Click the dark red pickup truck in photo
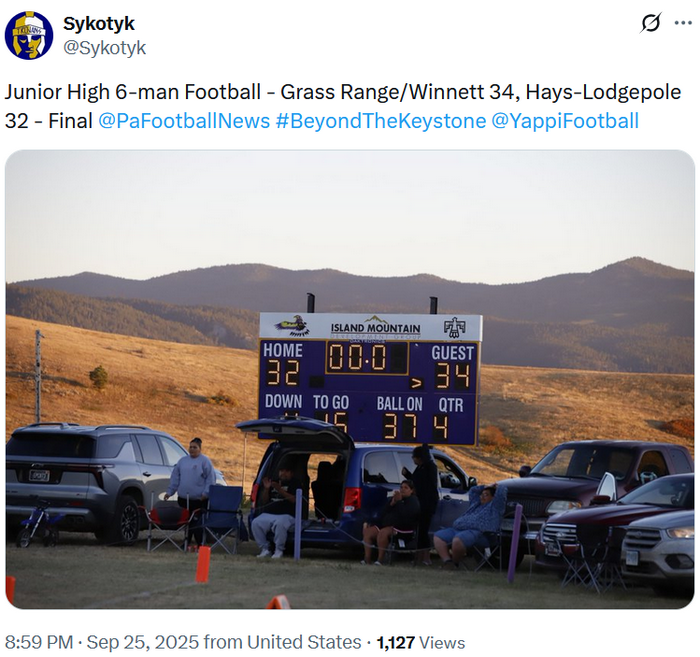The height and width of the screenshot is (657, 700). [590, 475]
